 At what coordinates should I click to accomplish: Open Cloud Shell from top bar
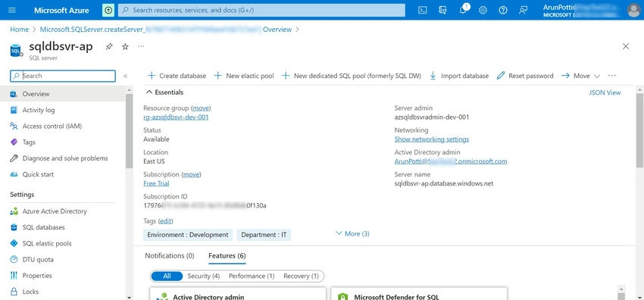(x=422, y=11)
